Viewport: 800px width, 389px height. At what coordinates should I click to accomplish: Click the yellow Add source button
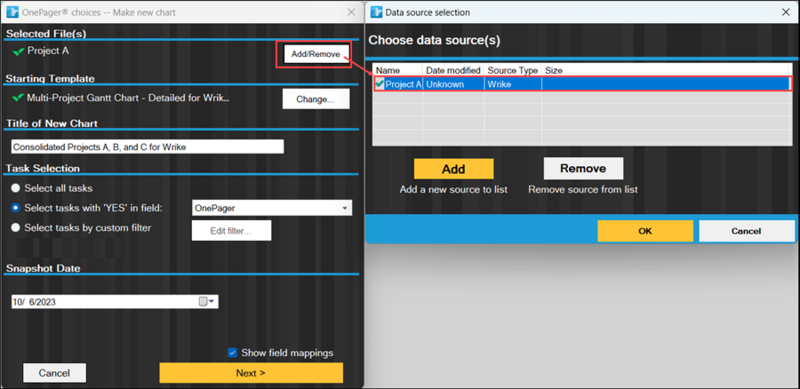coord(454,169)
